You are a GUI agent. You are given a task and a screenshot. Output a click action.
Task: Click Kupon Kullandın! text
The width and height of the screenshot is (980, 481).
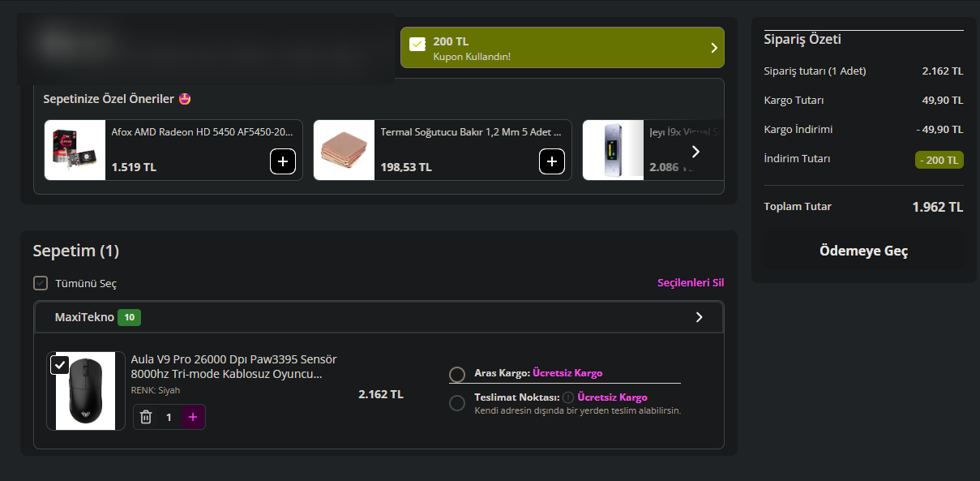coord(472,57)
